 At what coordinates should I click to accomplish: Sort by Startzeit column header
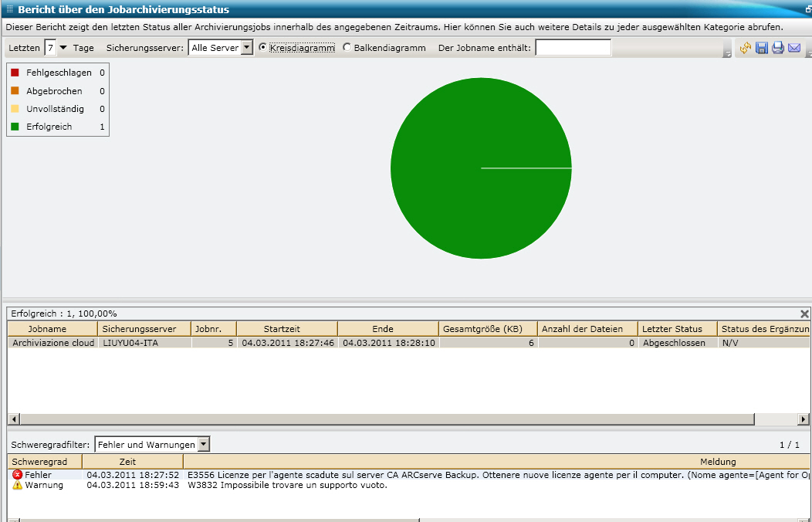(x=286, y=329)
